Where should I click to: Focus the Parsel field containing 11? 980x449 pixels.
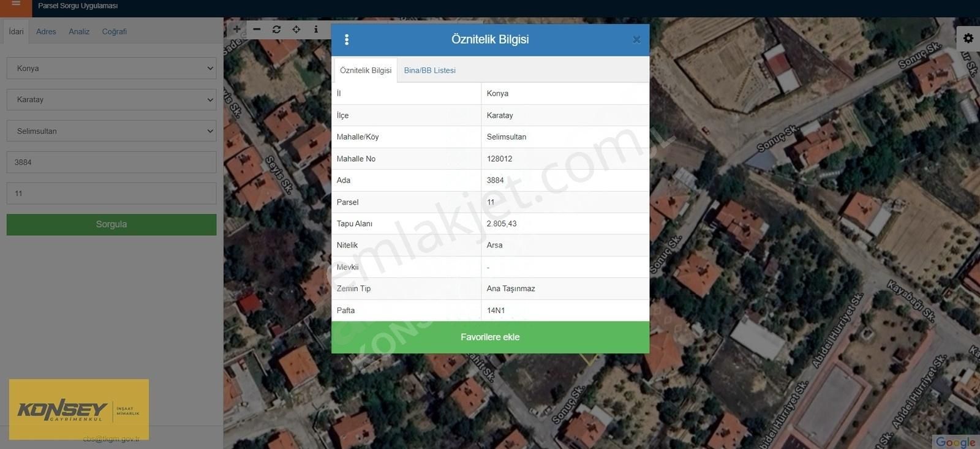tap(111, 194)
